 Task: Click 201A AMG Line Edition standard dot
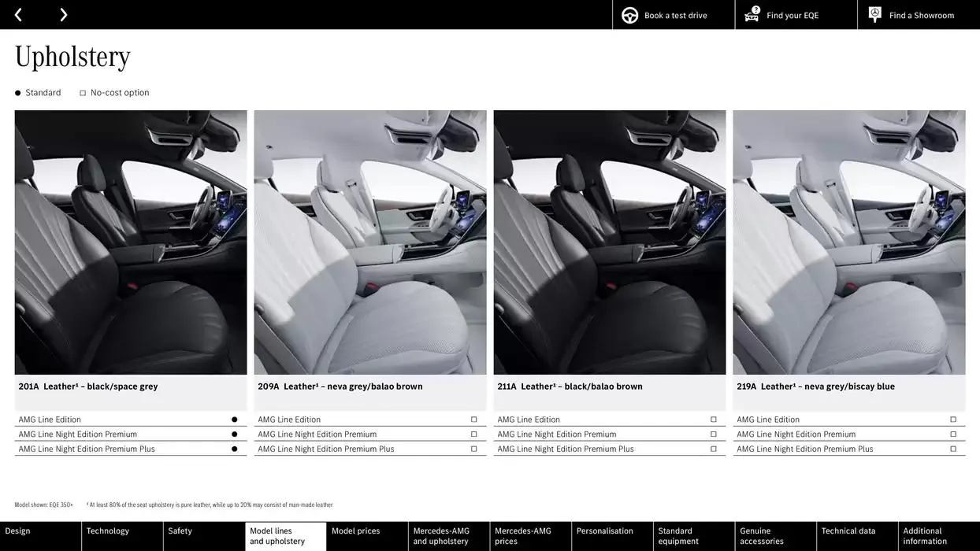pos(234,420)
